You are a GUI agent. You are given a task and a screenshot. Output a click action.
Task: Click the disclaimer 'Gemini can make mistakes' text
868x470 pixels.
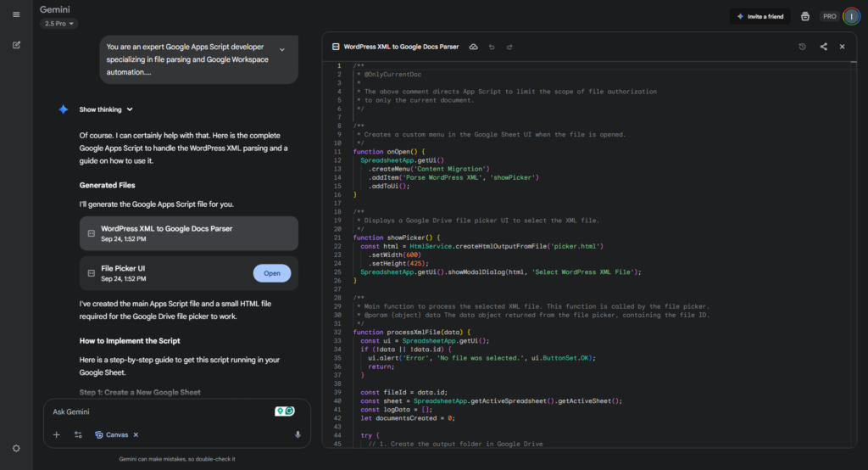[177, 459]
